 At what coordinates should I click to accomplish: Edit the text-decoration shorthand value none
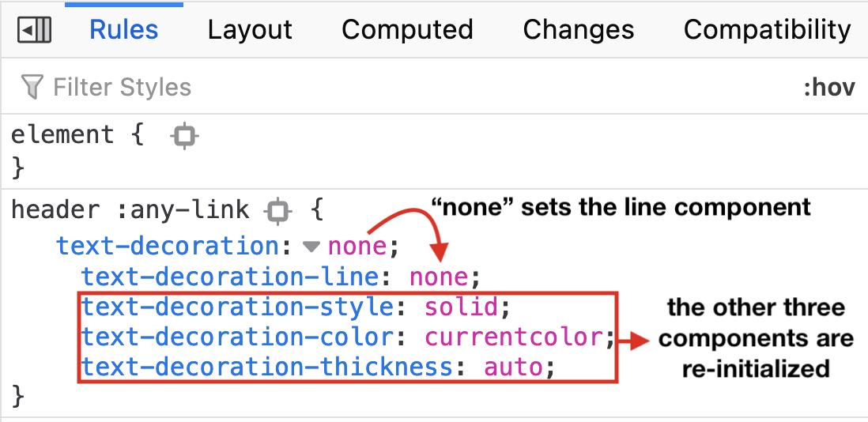point(357,247)
